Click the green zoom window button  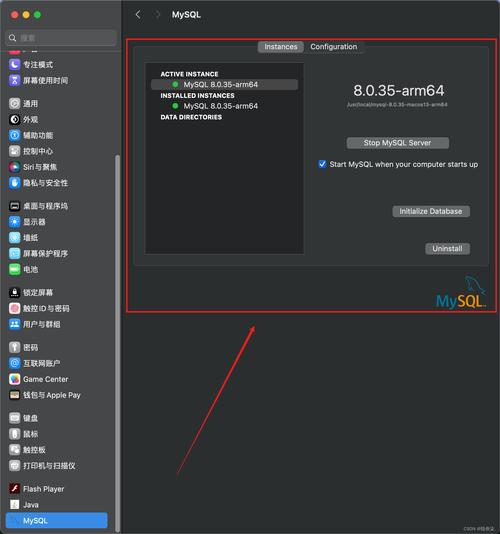pyautogui.click(x=37, y=15)
